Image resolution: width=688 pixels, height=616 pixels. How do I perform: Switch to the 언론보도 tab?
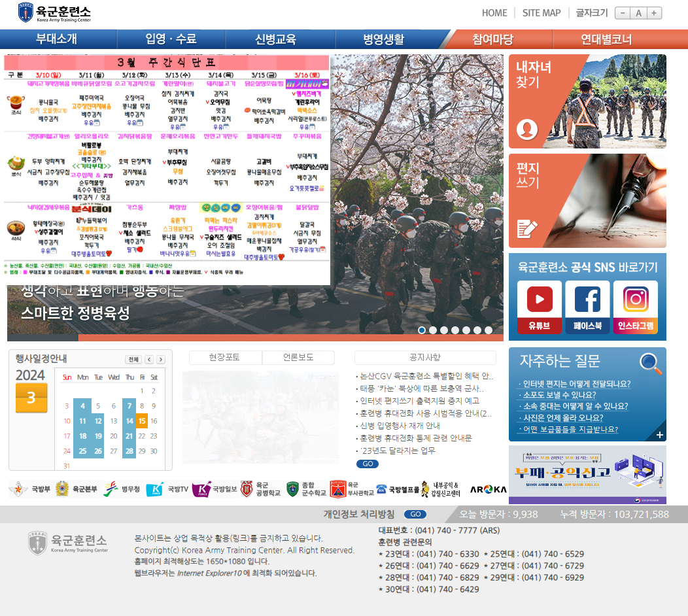click(298, 357)
